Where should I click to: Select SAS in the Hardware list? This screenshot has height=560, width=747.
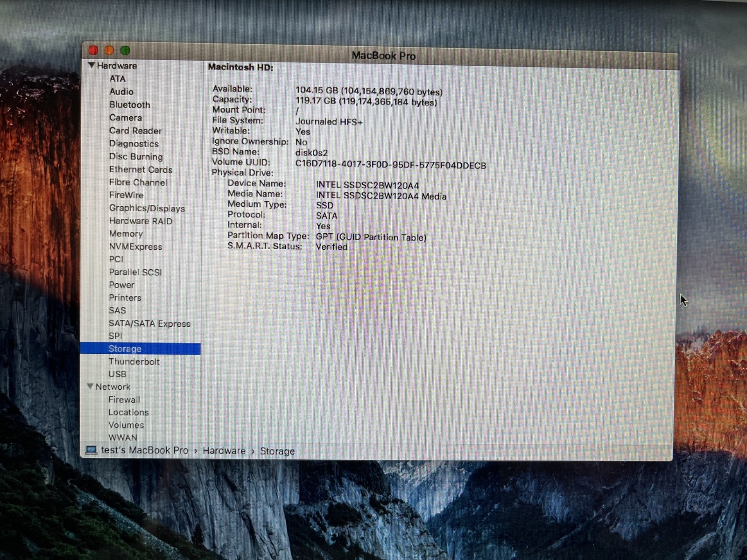[117, 310]
